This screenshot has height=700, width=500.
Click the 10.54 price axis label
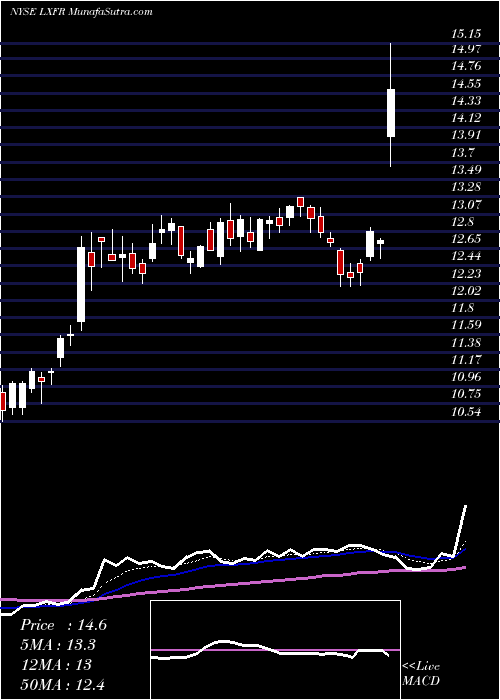(466, 411)
